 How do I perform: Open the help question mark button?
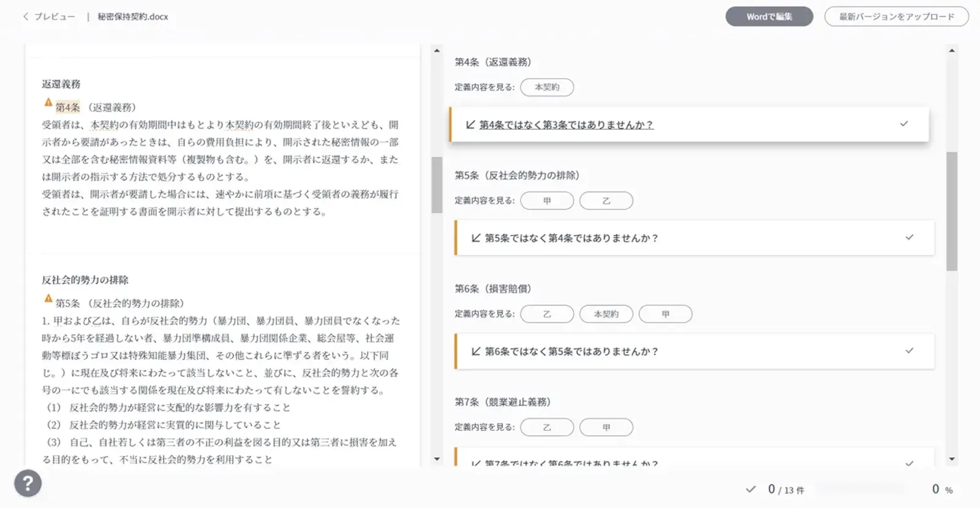[x=28, y=483]
